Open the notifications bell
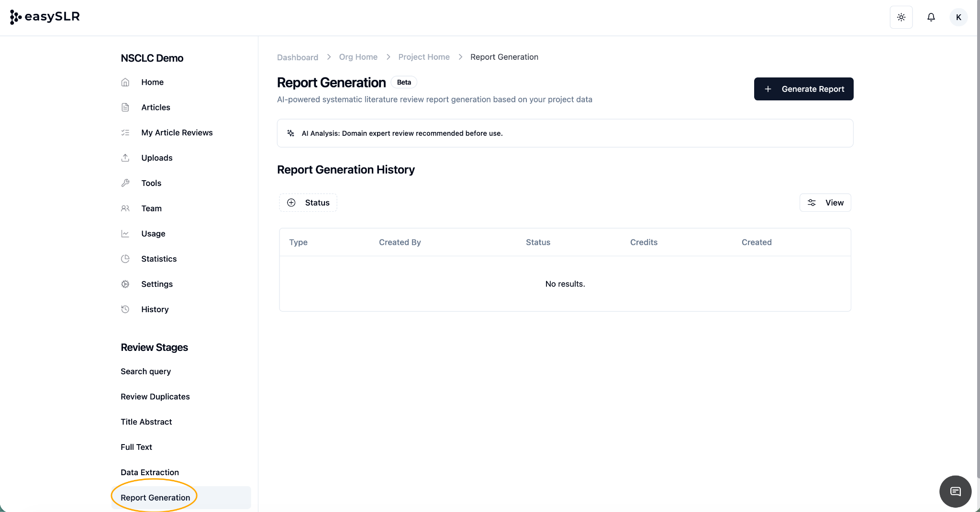980x512 pixels. click(931, 17)
